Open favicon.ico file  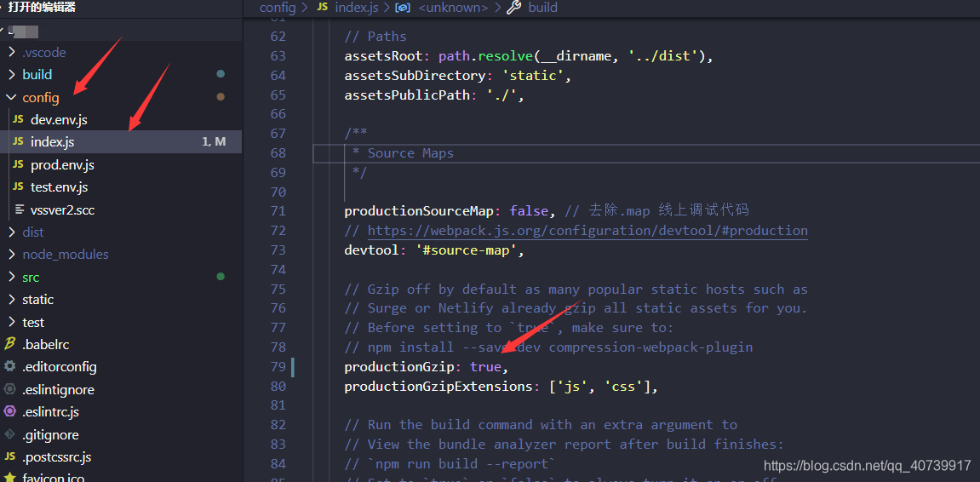coord(53,478)
